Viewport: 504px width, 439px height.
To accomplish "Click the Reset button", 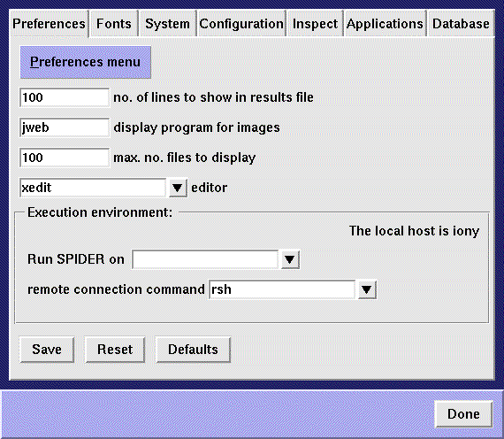I will [115, 350].
